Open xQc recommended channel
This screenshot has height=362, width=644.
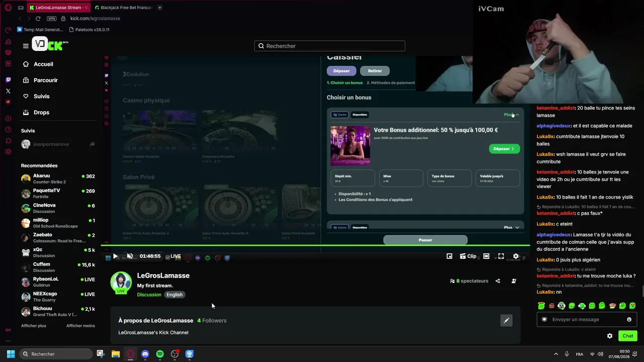coord(58,252)
